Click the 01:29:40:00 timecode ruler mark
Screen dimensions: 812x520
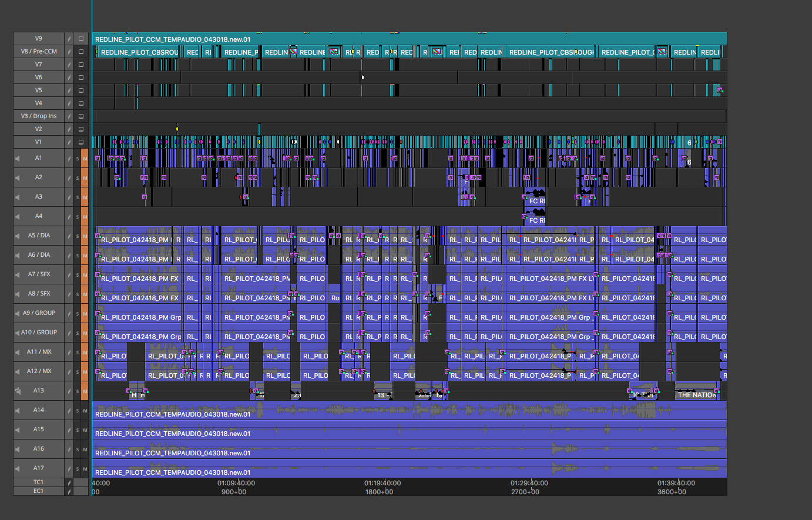pyautogui.click(x=529, y=483)
